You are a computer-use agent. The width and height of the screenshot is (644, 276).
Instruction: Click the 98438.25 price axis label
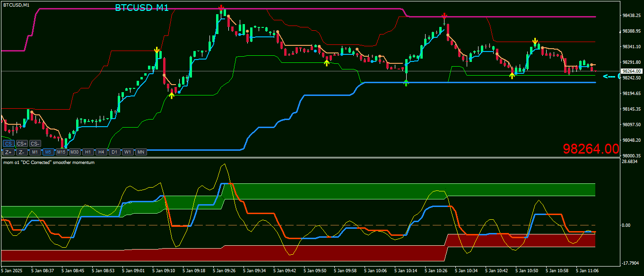coord(632,16)
